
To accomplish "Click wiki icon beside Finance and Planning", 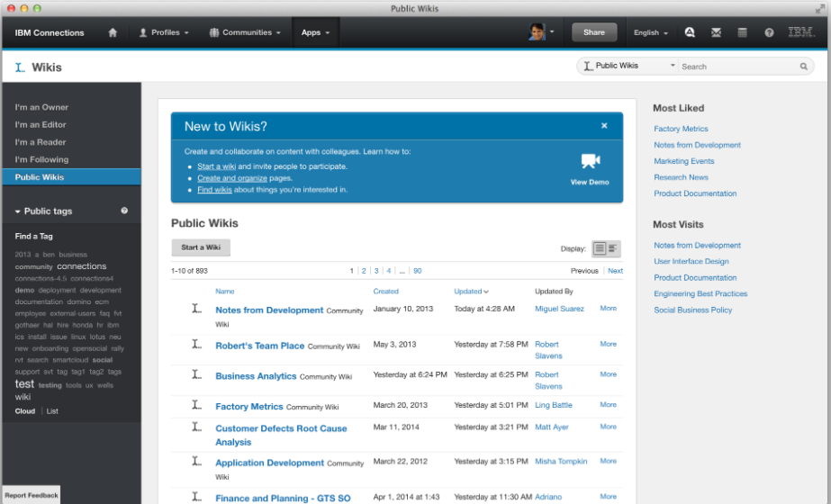I will tap(196, 497).
